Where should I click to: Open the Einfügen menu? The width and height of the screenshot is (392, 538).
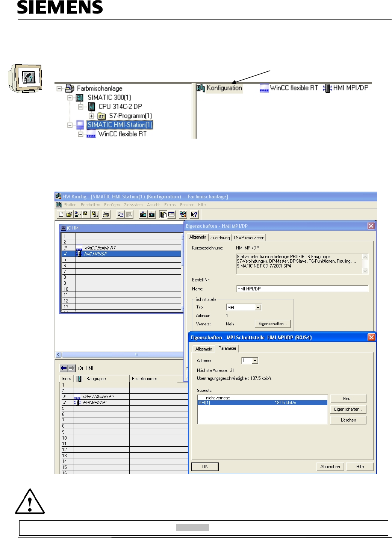pyautogui.click(x=112, y=205)
